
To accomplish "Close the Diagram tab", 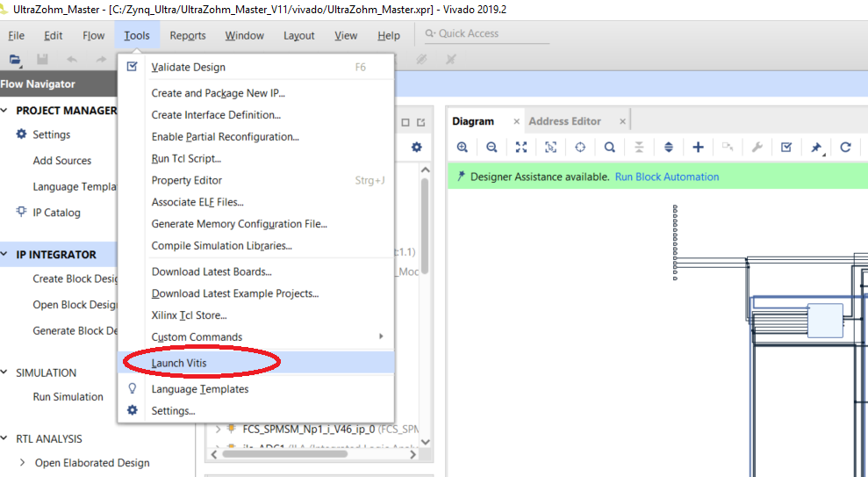I will point(517,121).
